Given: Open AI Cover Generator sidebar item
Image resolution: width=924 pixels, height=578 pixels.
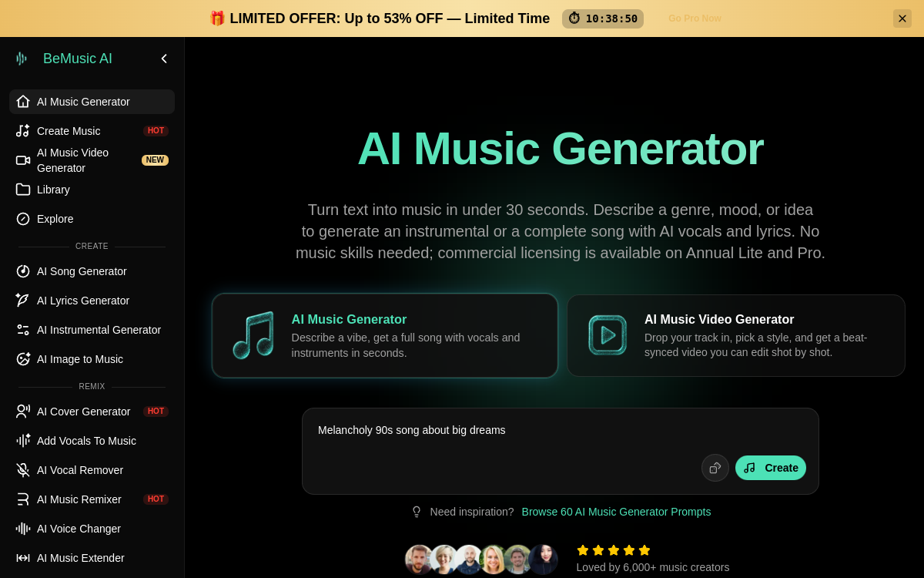Looking at the screenshot, I should pos(92,412).
